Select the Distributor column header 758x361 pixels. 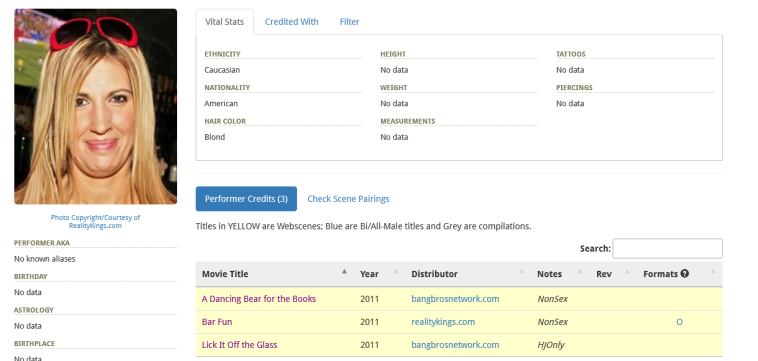468,274
